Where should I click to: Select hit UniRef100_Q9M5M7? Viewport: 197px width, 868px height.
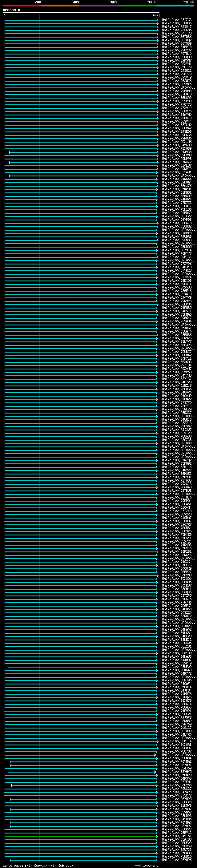[x=176, y=60]
